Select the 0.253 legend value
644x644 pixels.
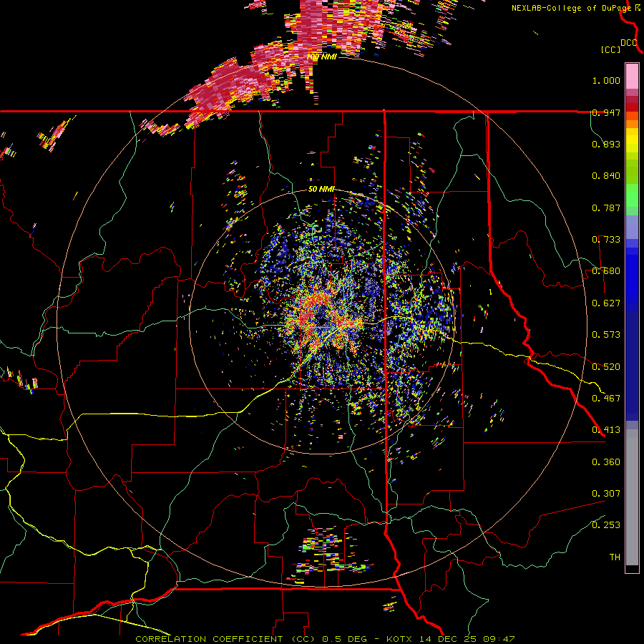606,525
